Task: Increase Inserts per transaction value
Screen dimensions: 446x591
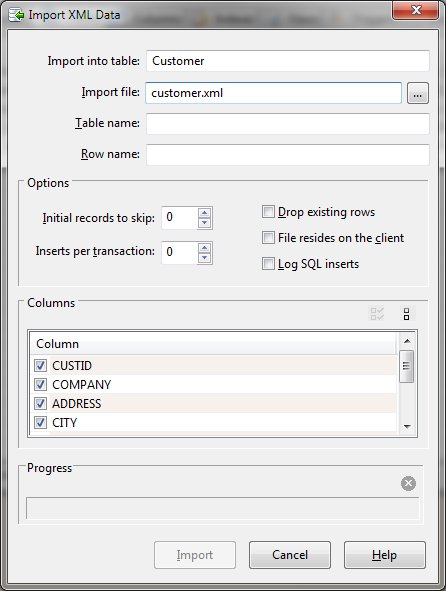Action: tap(204, 248)
